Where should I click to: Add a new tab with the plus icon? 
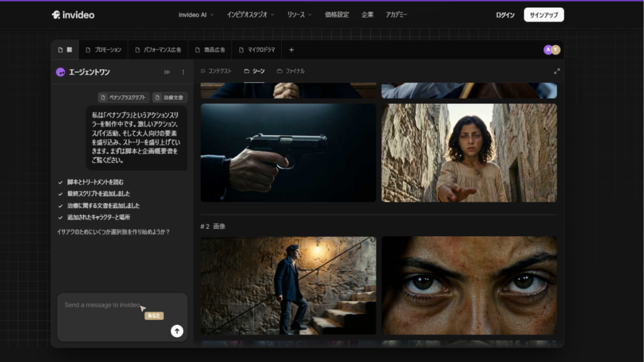(291, 50)
